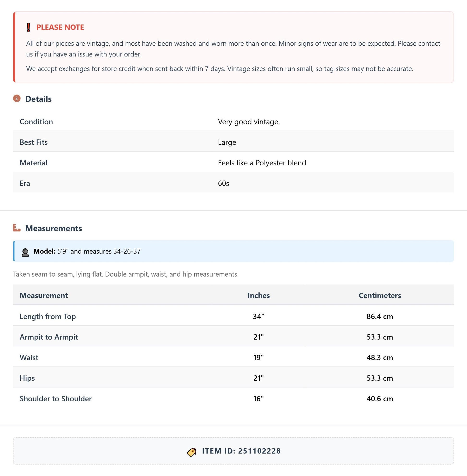Viewport: 467px width, 476px height.
Task: Click the Details section heading
Action: (38, 99)
